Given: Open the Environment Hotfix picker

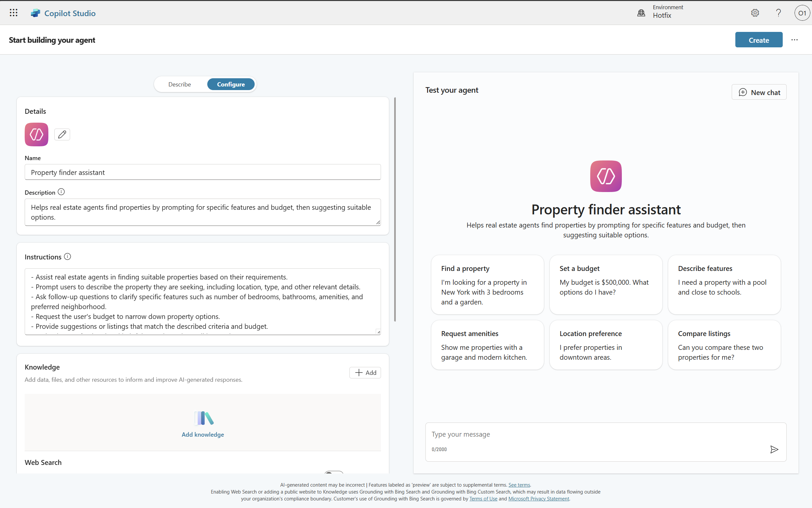Looking at the screenshot, I should point(660,12).
